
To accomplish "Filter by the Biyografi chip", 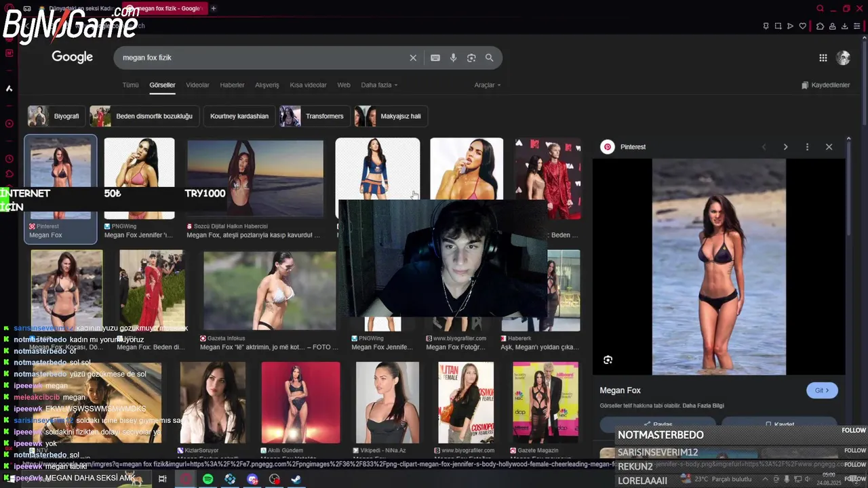I will pos(57,116).
